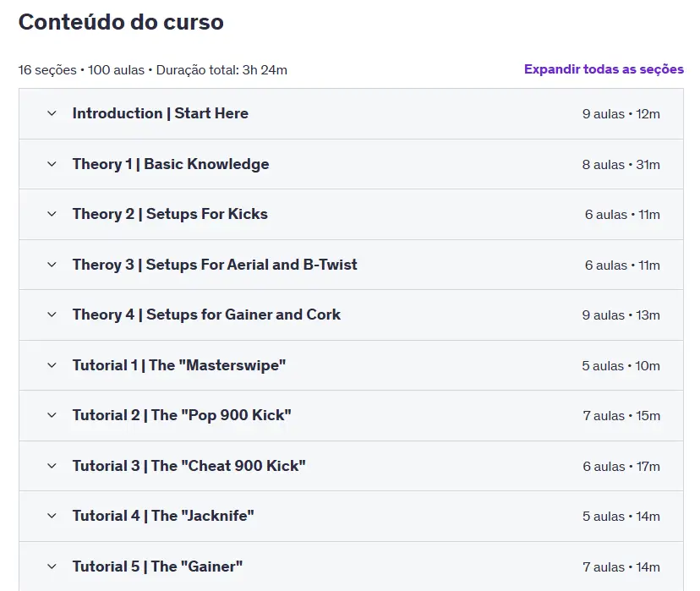Toggle chevron beside 'Theory 2 | Setups For Kicks'
Image resolution: width=700 pixels, height=591 pixels.
52,214
